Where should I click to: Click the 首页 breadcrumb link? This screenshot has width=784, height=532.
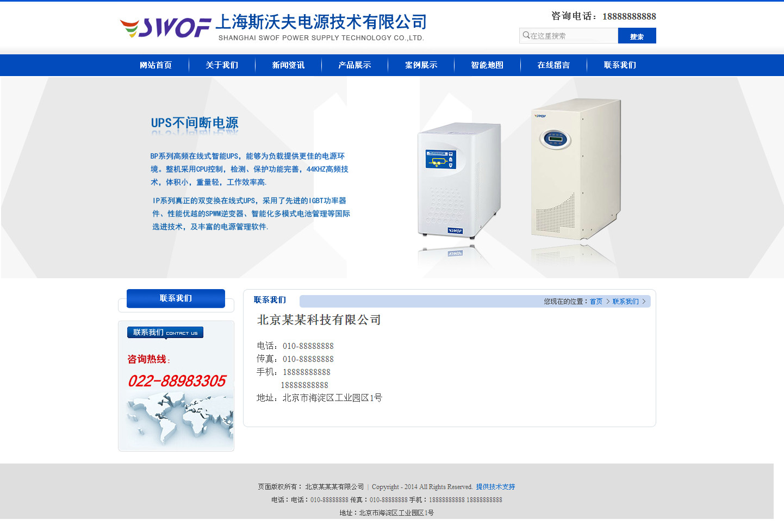pos(596,302)
